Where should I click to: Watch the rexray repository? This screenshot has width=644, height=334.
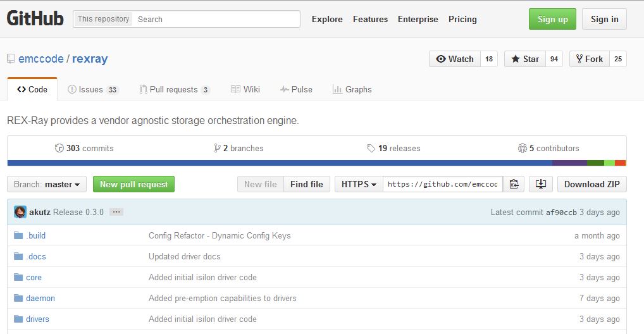point(455,59)
